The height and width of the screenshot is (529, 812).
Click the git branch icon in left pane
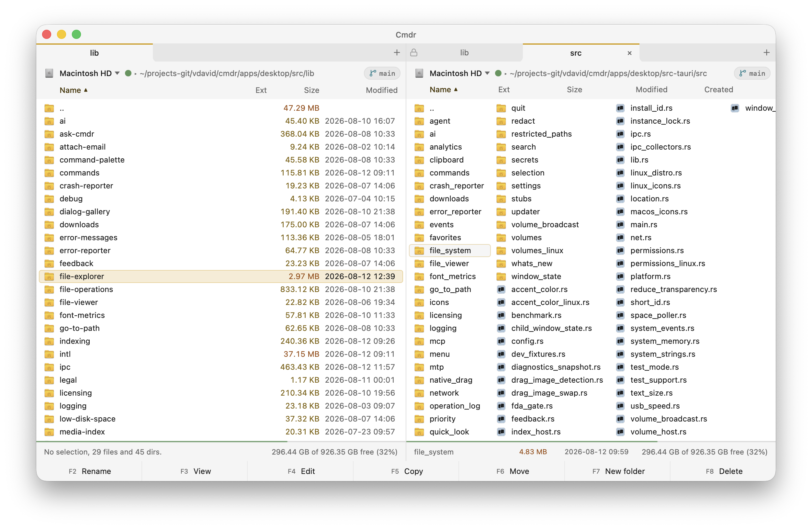[x=373, y=73]
